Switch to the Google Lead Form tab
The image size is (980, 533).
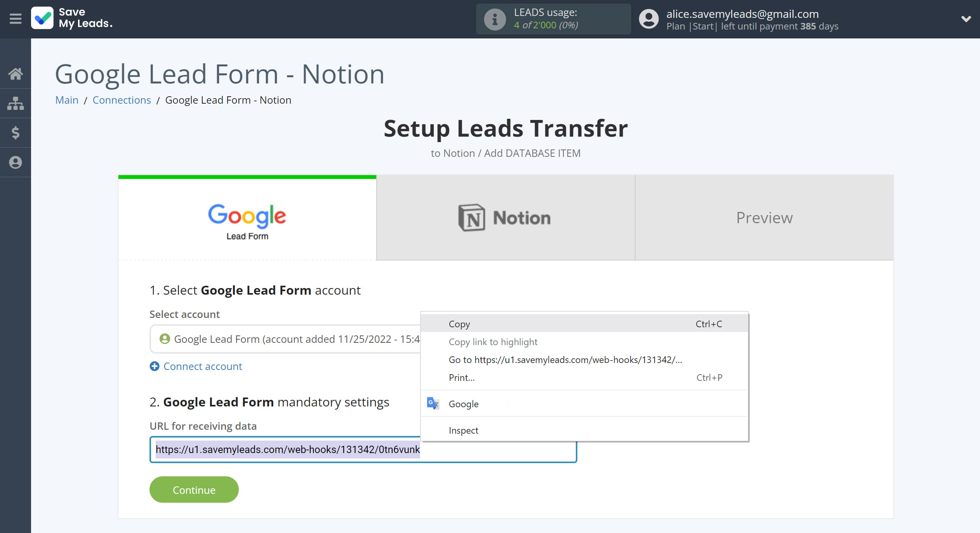click(247, 218)
